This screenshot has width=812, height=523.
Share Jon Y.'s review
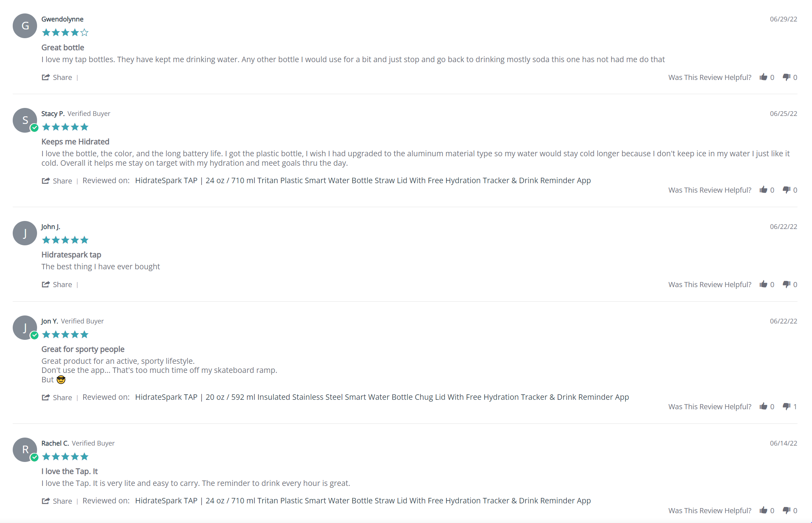pyautogui.click(x=57, y=398)
